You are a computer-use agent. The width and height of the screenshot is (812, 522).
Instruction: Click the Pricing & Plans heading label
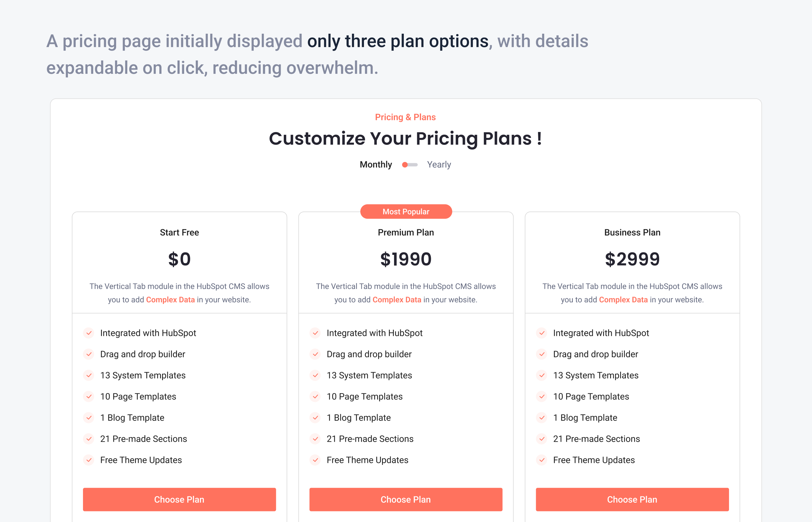pos(405,117)
